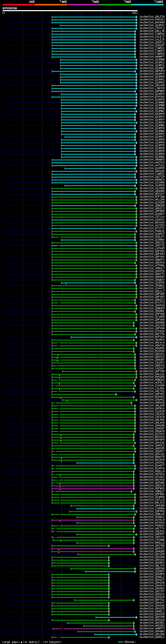Select hit label UniRef100_Q8LFZ8
Image resolution: width=166 pixels, height=644 pixels.
[152, 17]
